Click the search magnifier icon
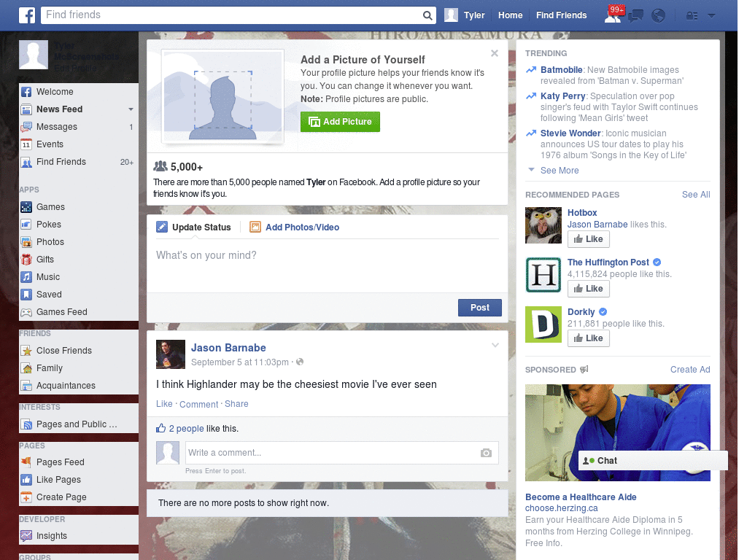 pos(427,15)
